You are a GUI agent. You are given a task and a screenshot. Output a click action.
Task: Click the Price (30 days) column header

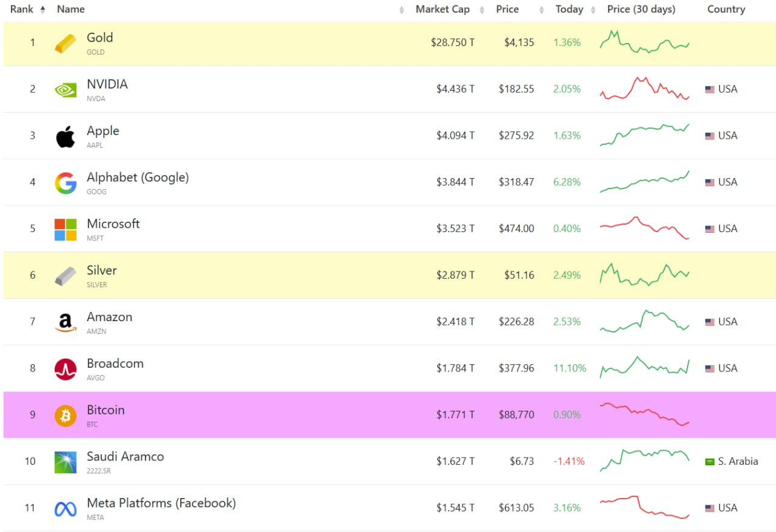pyautogui.click(x=641, y=9)
